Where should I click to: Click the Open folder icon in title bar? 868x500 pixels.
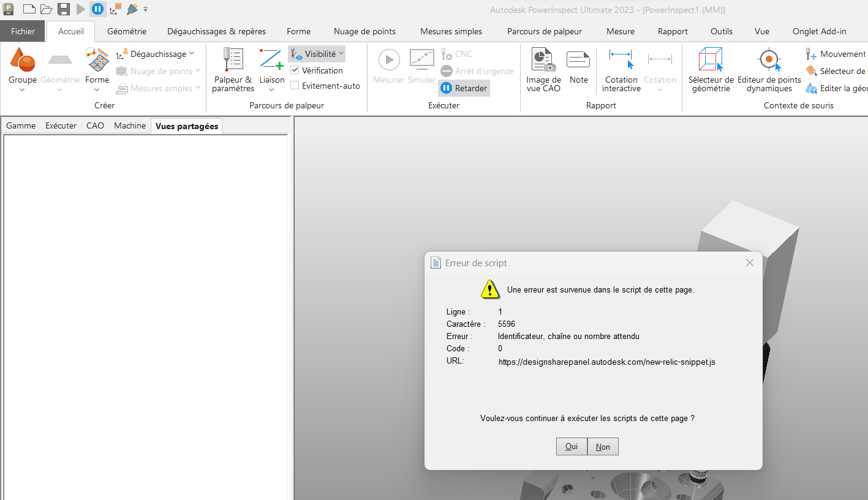point(46,9)
